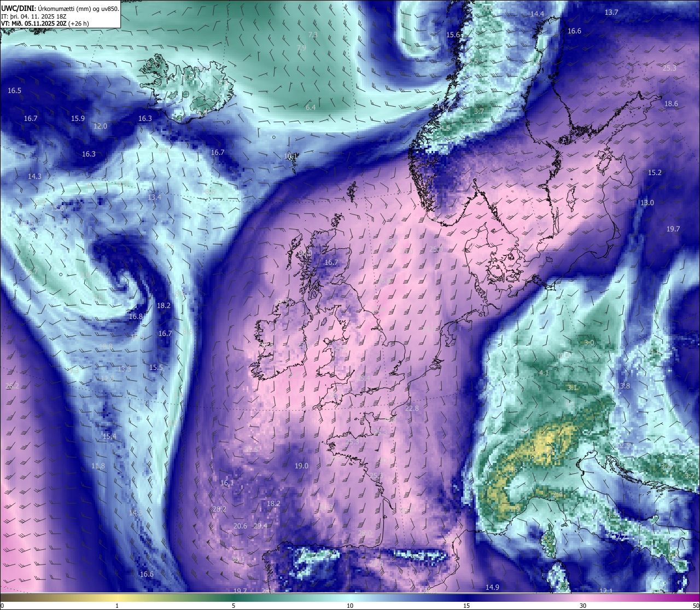Image resolution: width=700 pixels, height=610 pixels.
Task: Click the map value 22.8 over northern France
Action: (412, 408)
